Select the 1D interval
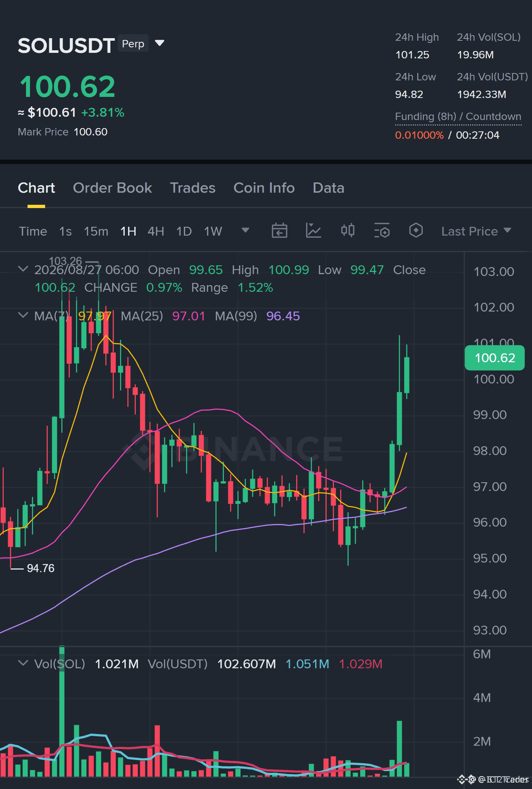The image size is (532, 789). click(184, 231)
